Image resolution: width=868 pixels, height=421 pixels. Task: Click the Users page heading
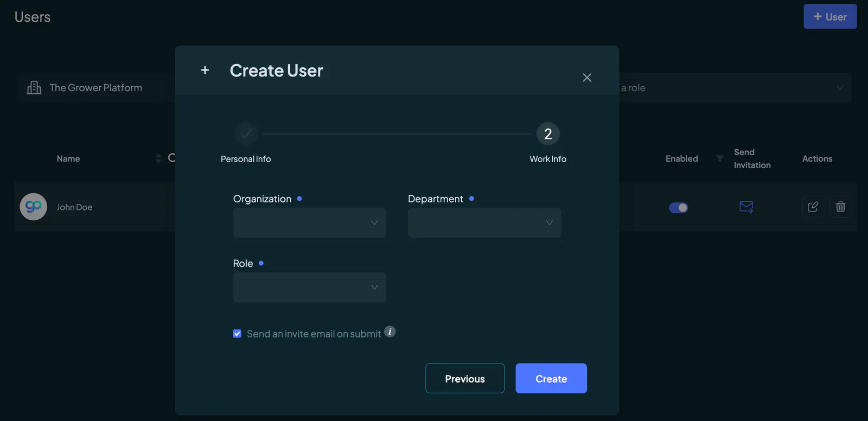tap(33, 17)
